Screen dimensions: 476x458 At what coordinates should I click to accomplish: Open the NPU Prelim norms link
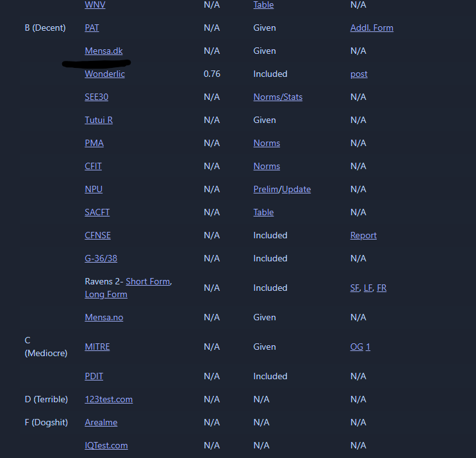point(266,190)
